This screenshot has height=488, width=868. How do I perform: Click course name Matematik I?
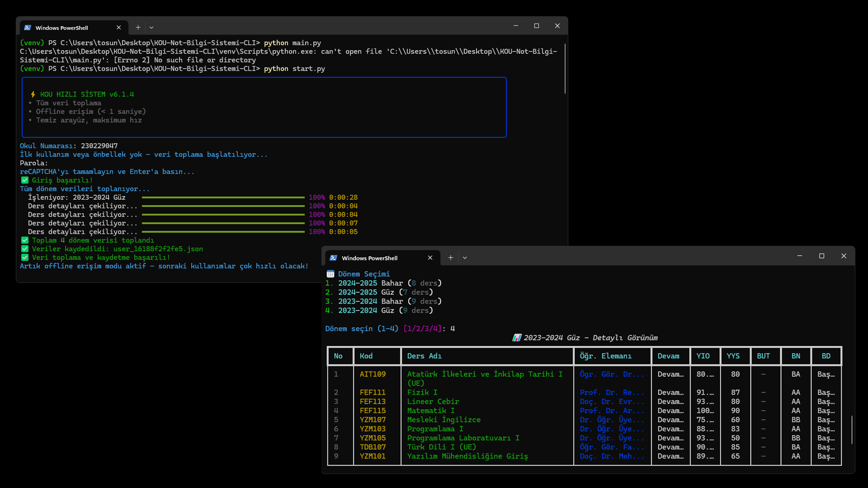click(431, 411)
